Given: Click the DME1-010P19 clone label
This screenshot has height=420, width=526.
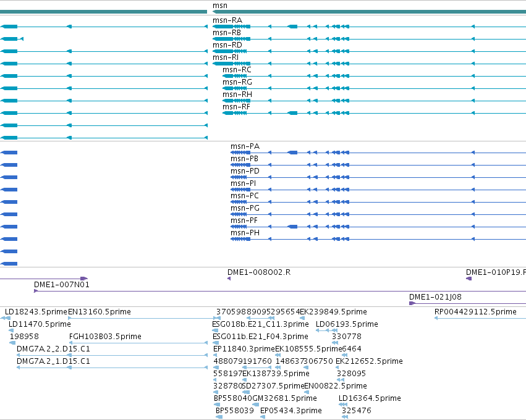Looking at the screenshot, I should [496, 272].
